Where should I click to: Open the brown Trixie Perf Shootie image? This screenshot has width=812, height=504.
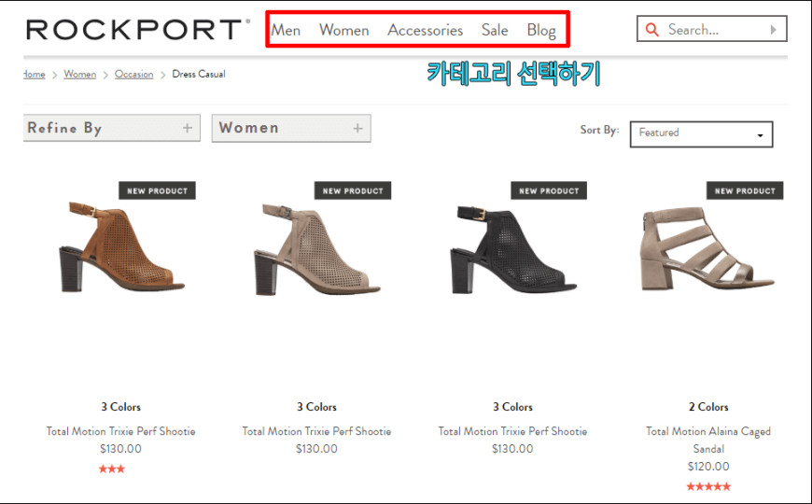pos(121,247)
